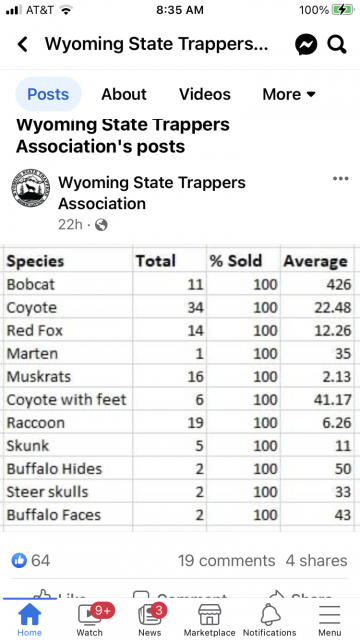
Task: Expand the More dropdown
Action: 289,94
